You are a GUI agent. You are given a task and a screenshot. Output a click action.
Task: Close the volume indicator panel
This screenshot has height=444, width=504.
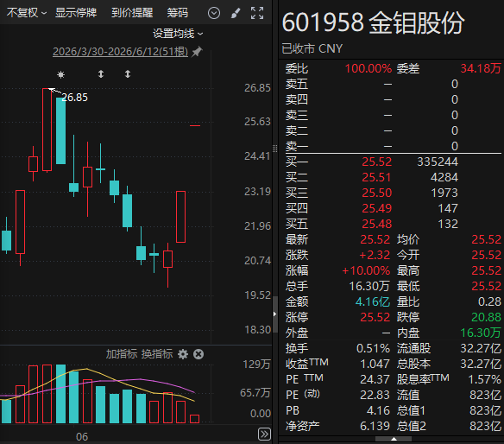click(198, 354)
